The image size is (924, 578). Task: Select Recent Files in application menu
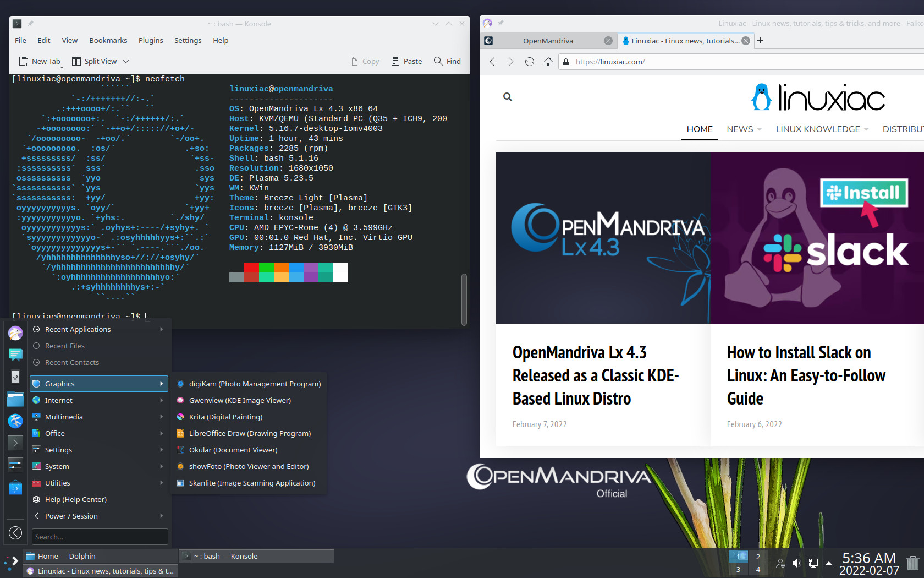tap(99, 346)
